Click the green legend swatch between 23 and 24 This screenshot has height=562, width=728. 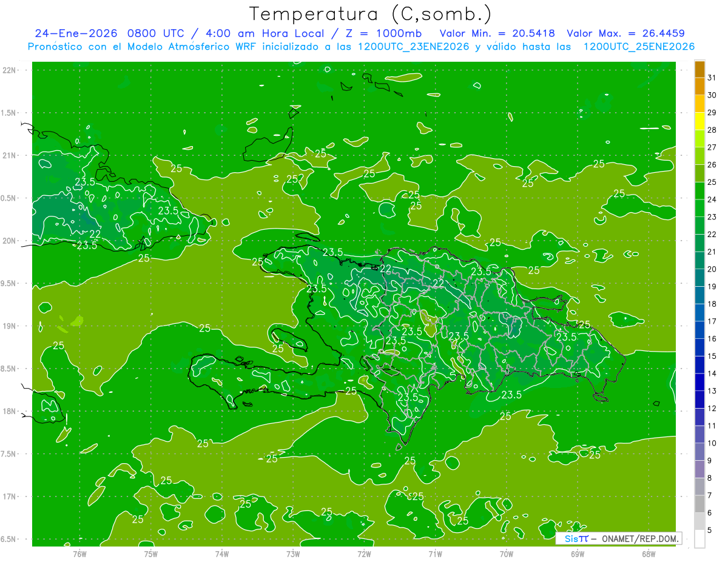click(x=699, y=208)
